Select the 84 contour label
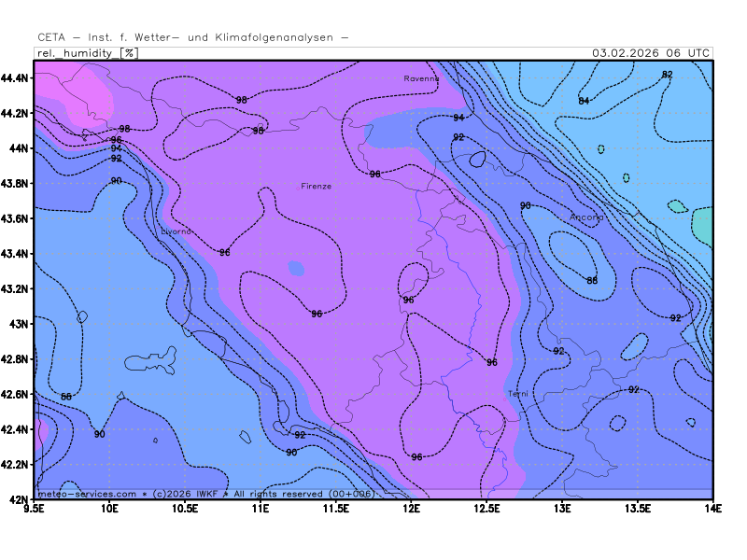Image resolution: width=747 pixels, height=560 pixels. coord(584,101)
